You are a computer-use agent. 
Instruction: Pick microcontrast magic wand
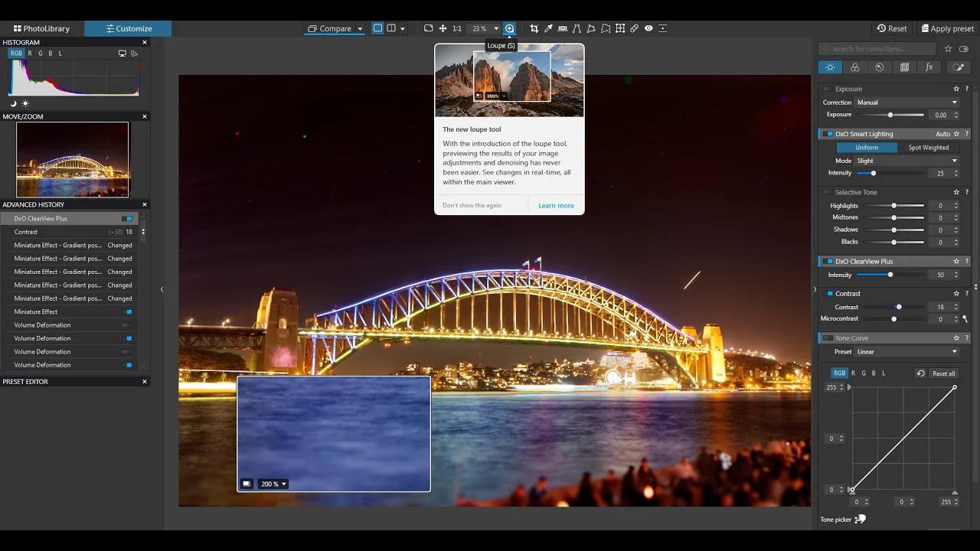pyautogui.click(x=965, y=319)
